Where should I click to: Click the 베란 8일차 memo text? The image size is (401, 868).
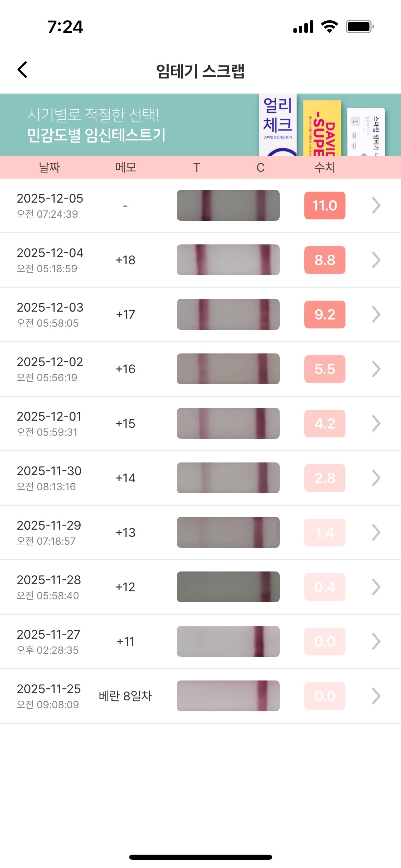coord(125,696)
